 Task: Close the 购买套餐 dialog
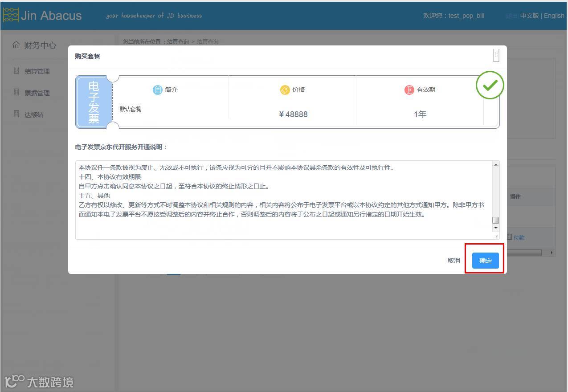tap(496, 56)
